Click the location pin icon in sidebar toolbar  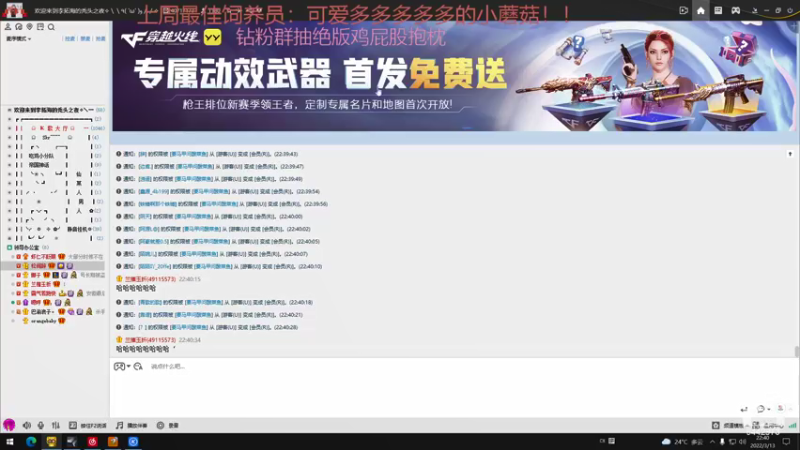click(30, 27)
